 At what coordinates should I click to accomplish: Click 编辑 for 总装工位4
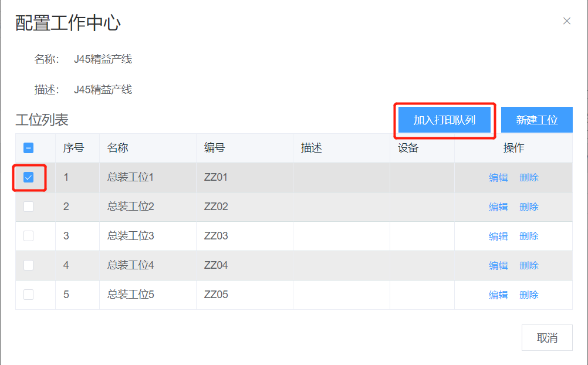point(498,266)
